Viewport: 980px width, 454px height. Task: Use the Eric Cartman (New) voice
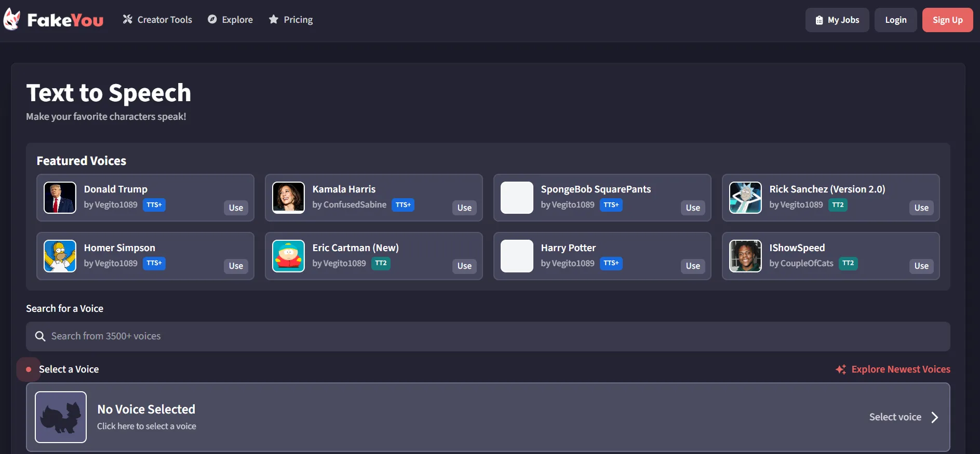(x=464, y=266)
